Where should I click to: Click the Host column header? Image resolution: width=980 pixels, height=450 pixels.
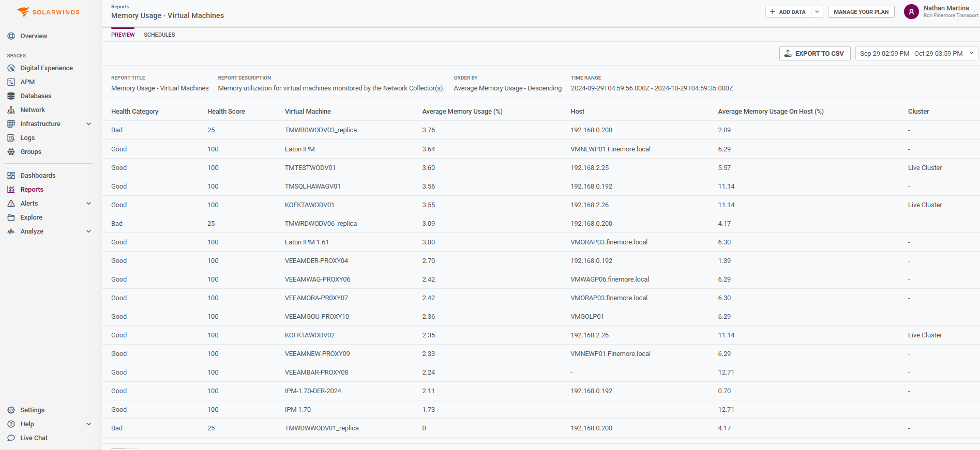click(577, 112)
